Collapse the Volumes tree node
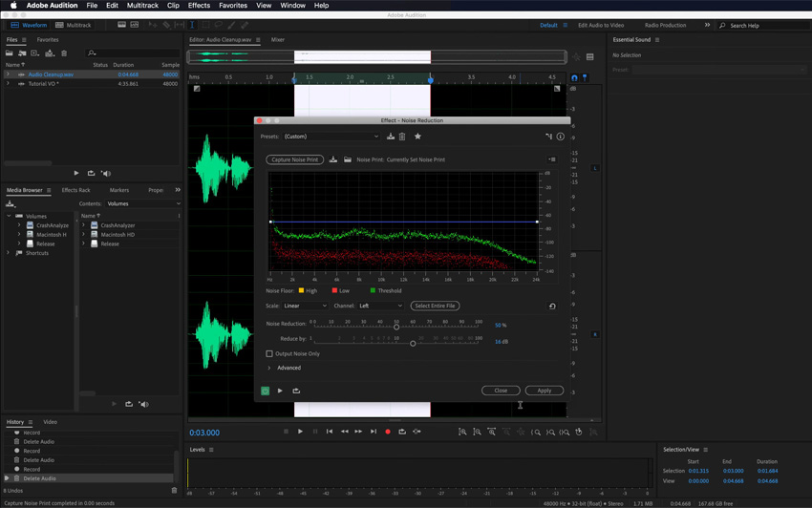 [9, 216]
